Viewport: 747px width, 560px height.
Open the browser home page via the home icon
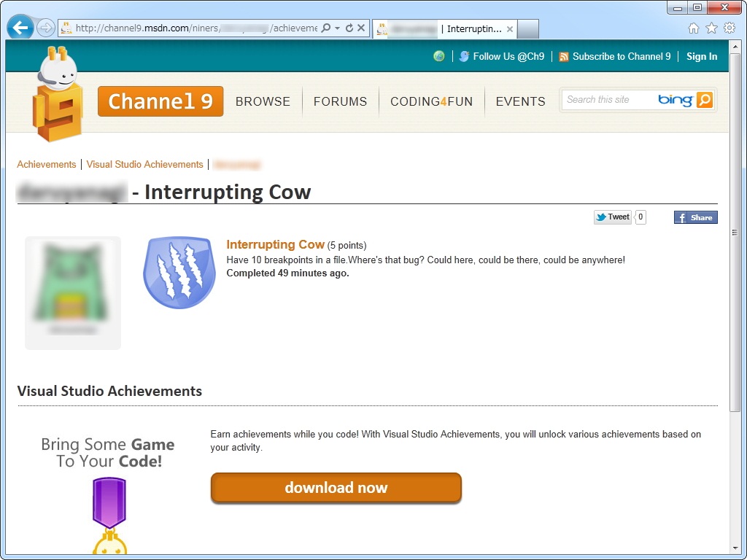tap(692, 27)
